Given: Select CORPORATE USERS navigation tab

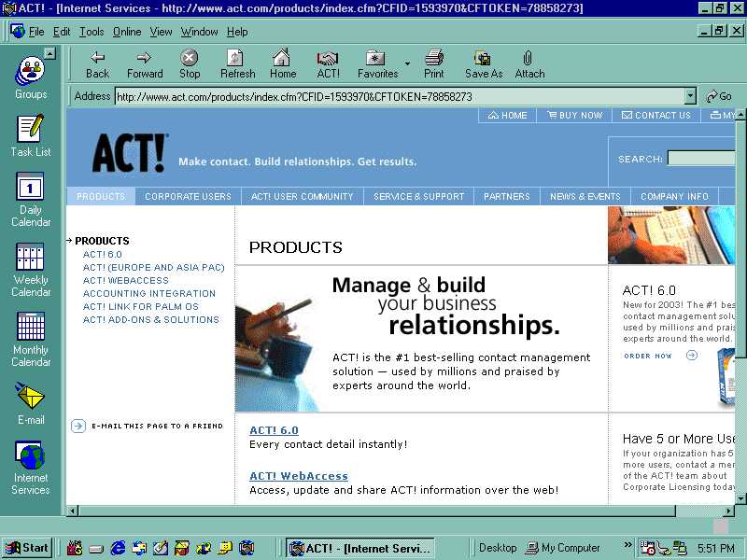Looking at the screenshot, I should click(x=189, y=197).
